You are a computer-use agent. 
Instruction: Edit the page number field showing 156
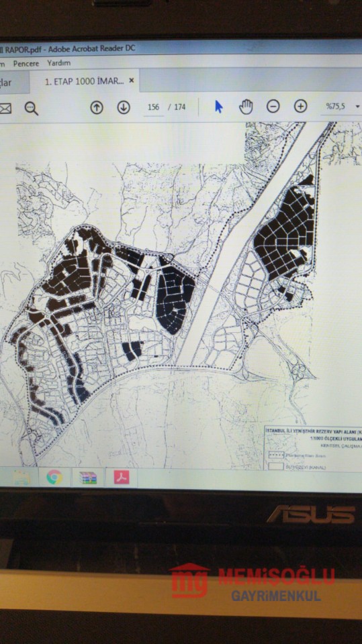click(153, 107)
